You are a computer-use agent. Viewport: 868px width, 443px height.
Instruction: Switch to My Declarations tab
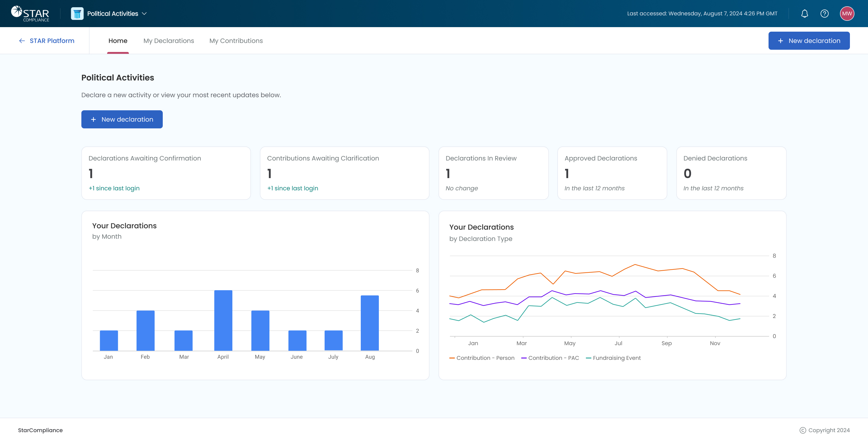pyautogui.click(x=168, y=41)
